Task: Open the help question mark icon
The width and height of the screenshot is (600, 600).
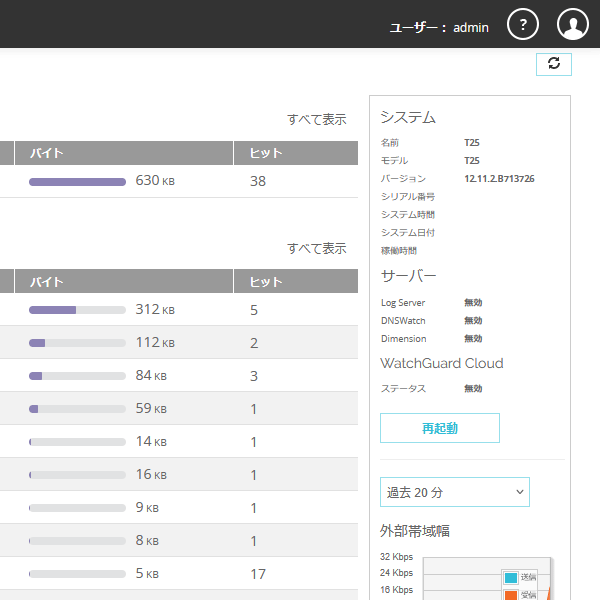Action: coord(523,24)
